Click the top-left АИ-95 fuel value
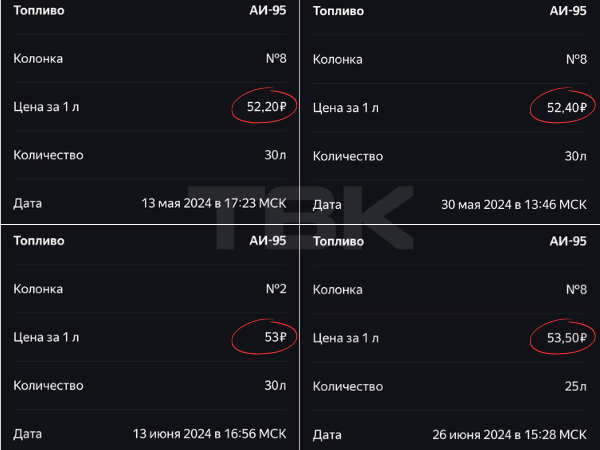Viewport: 600px width, 450px height. click(268, 10)
